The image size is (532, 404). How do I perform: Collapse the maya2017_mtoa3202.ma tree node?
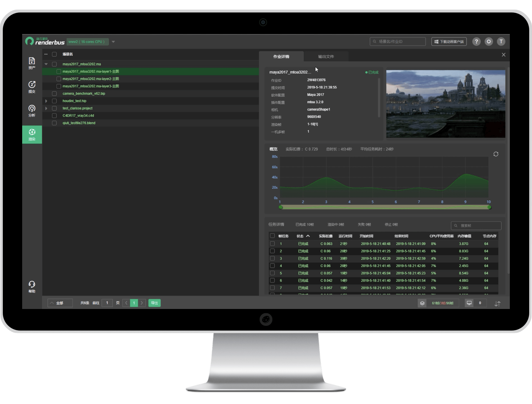coord(46,64)
